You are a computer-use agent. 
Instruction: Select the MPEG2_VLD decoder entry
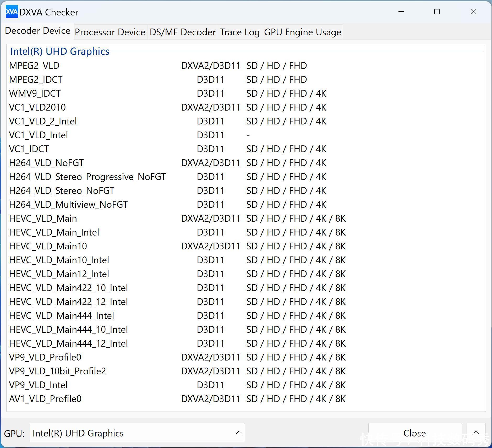click(x=34, y=66)
